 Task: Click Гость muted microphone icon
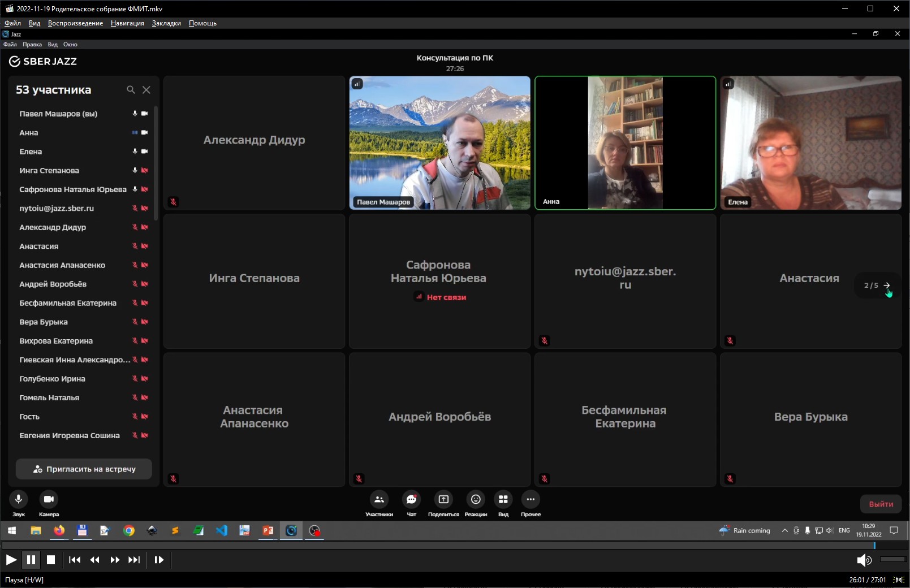(135, 416)
